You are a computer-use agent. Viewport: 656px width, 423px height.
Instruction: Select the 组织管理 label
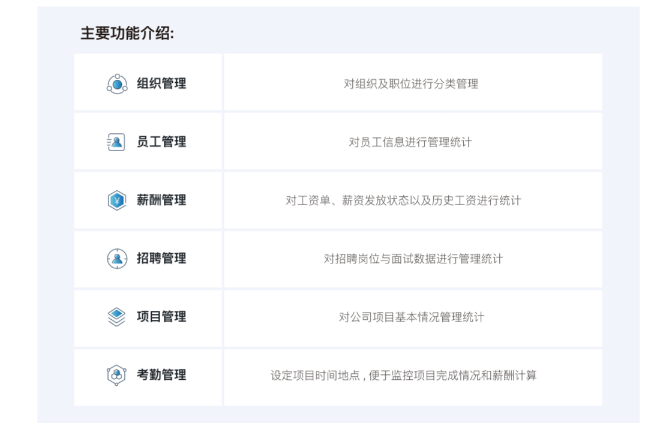tap(161, 83)
